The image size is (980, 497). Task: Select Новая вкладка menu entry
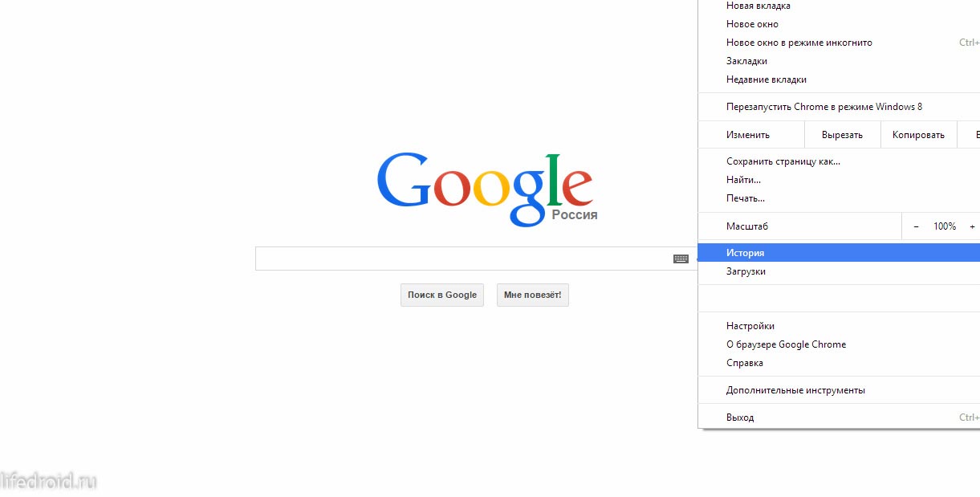click(x=840, y=6)
